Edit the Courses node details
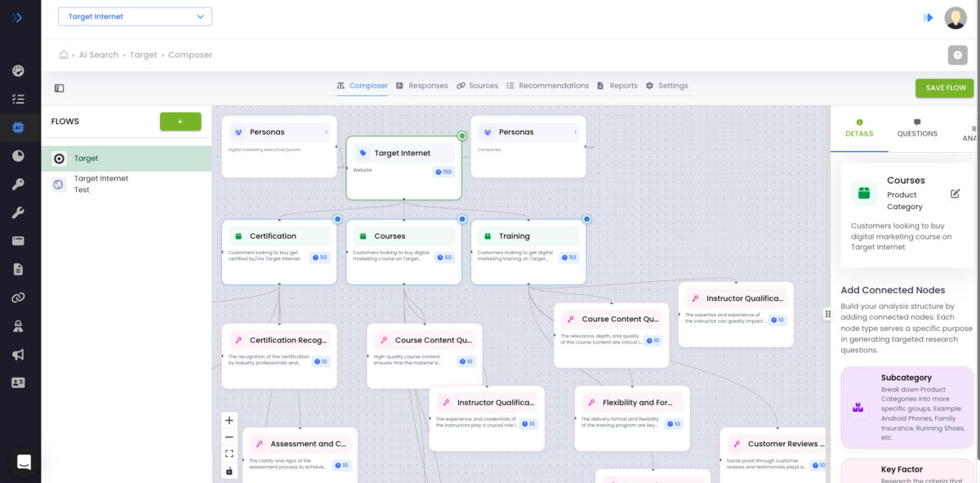The width and height of the screenshot is (980, 483). (x=955, y=194)
